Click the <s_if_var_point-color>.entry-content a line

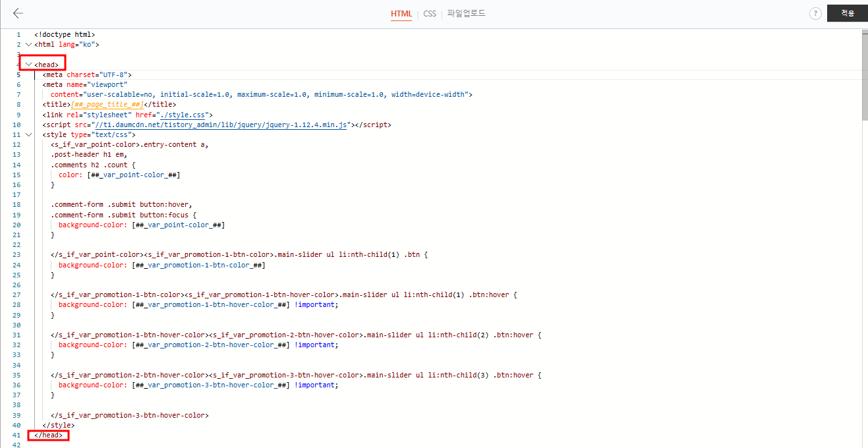[x=130, y=145]
